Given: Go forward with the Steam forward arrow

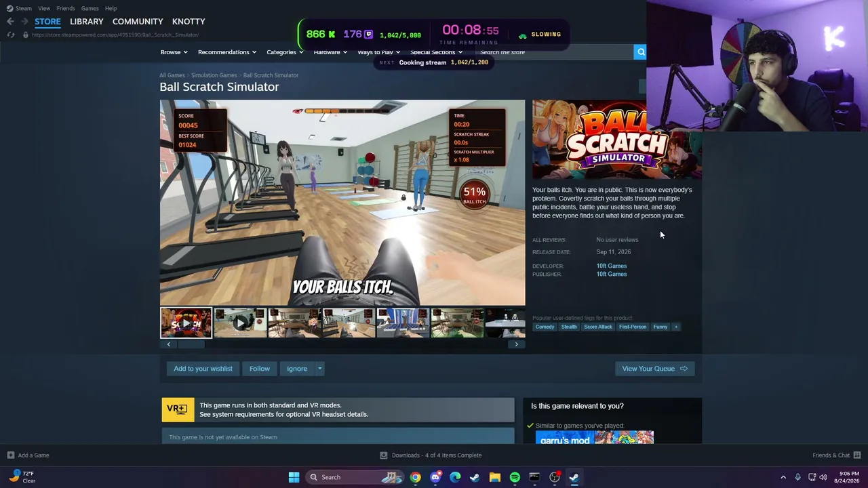Looking at the screenshot, I should coord(24,22).
